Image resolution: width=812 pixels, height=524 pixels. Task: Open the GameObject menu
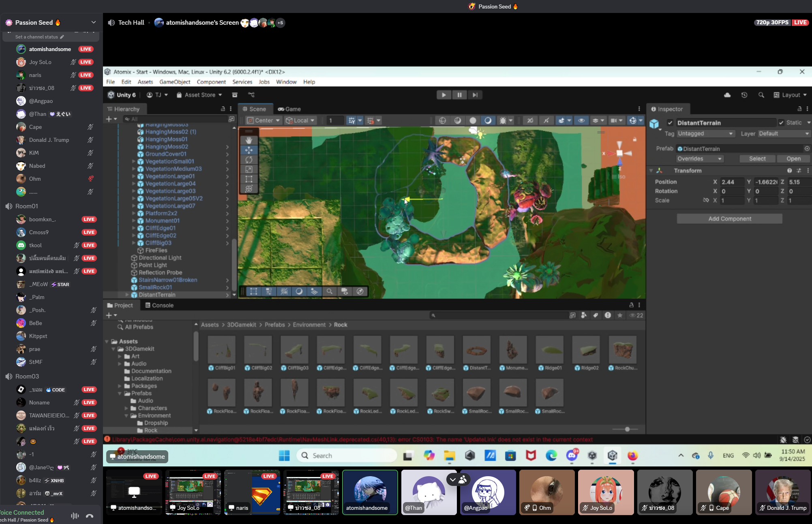pos(175,82)
